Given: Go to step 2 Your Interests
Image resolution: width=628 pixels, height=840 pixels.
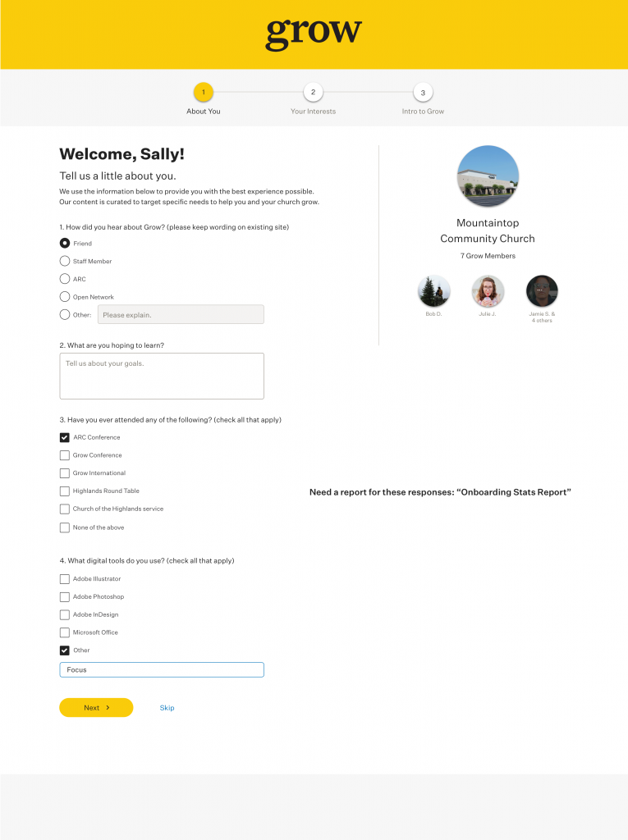Looking at the screenshot, I should 313,93.
